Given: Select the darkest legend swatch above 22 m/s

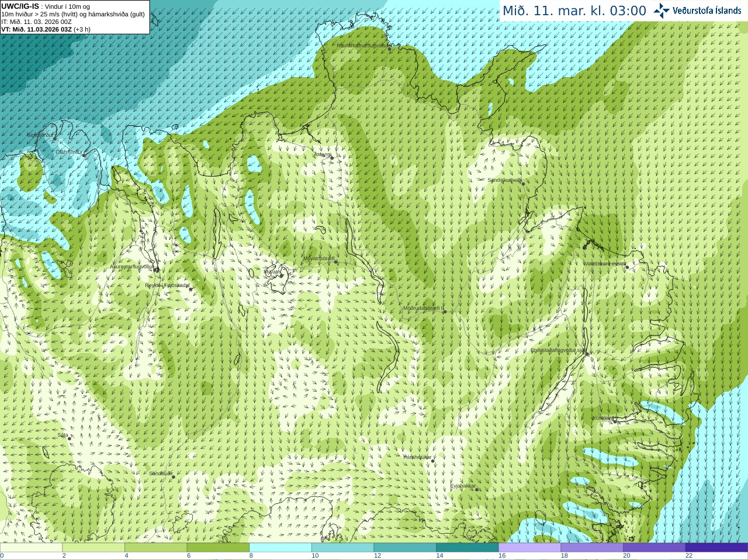Looking at the screenshot, I should (x=716, y=548).
